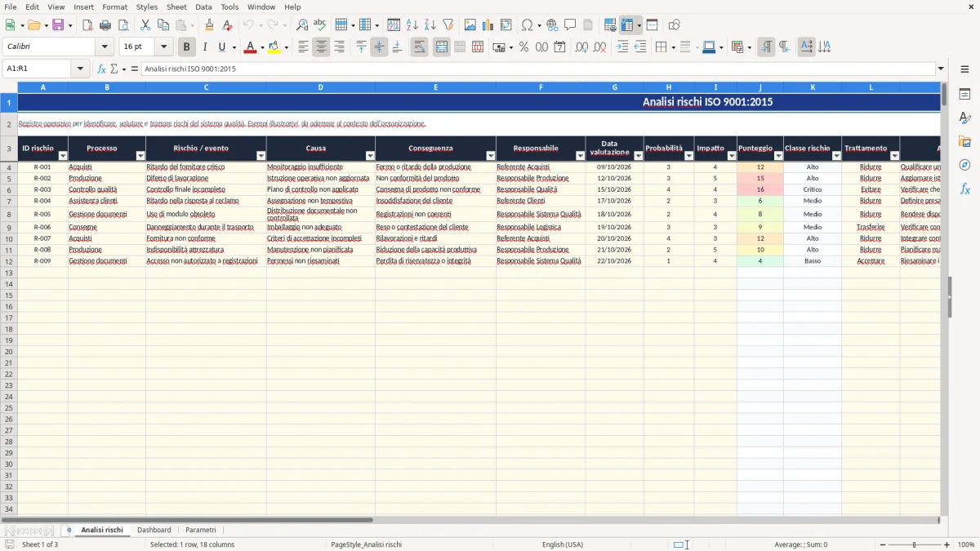This screenshot has height=551, width=980.
Task: Open Borders dropdown arrow
Action: 673,47
